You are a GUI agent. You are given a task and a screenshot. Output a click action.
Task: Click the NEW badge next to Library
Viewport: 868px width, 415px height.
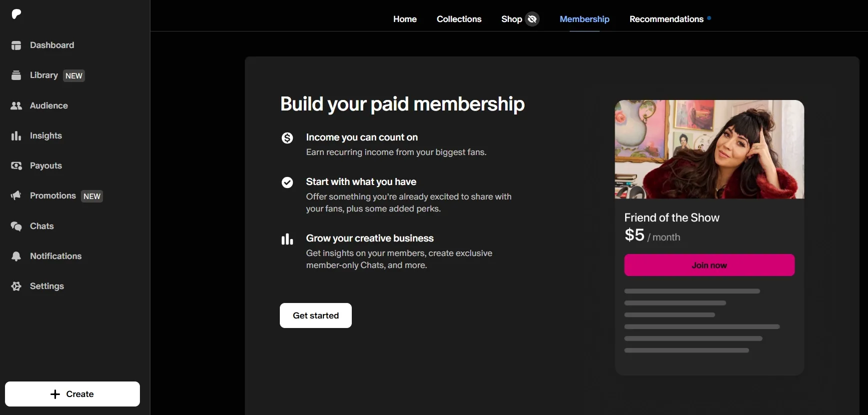[x=74, y=76]
